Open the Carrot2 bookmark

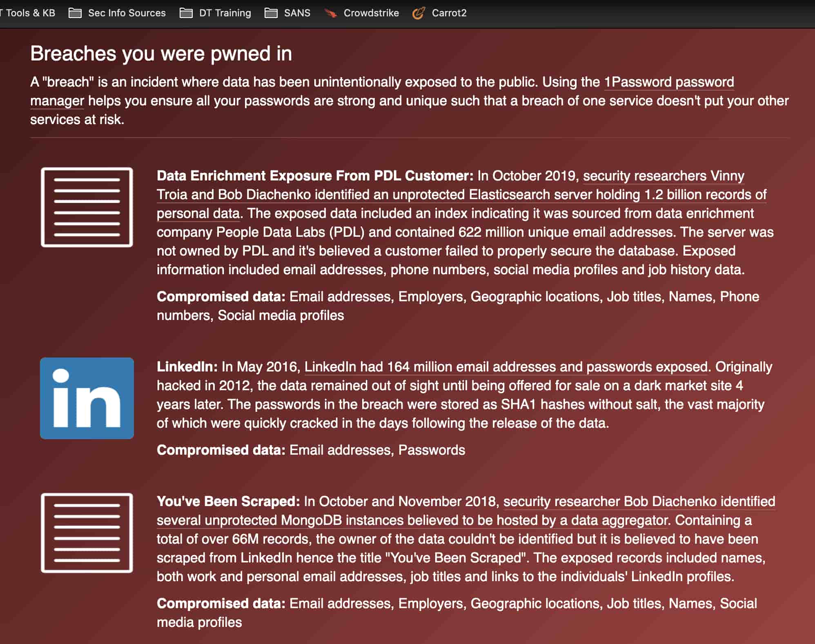point(449,13)
